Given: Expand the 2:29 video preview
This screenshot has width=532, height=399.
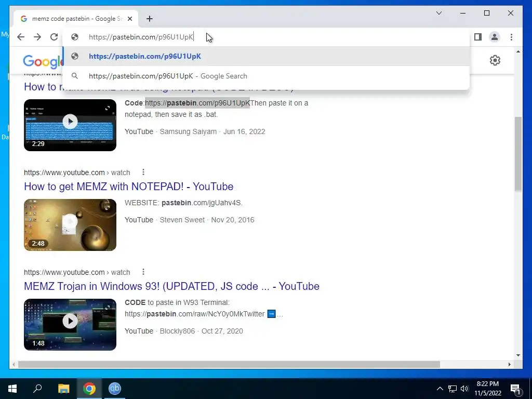Looking at the screenshot, I should tap(107, 108).
